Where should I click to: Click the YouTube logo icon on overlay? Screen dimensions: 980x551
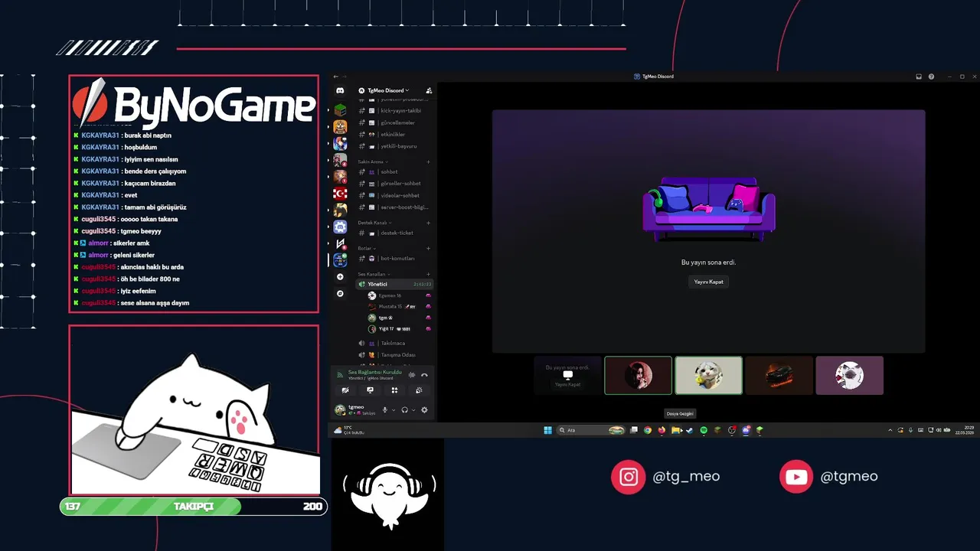point(796,477)
